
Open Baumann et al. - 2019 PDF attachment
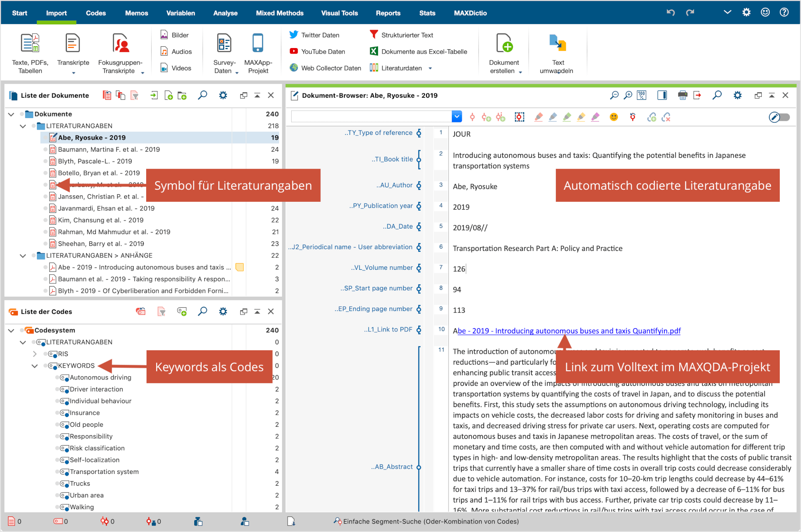pos(144,279)
